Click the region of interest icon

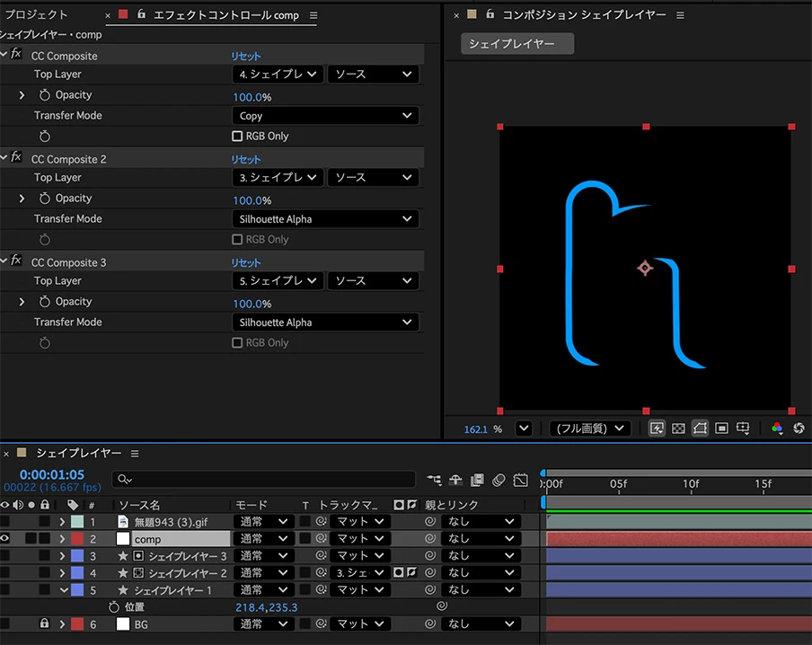pyautogui.click(x=721, y=428)
